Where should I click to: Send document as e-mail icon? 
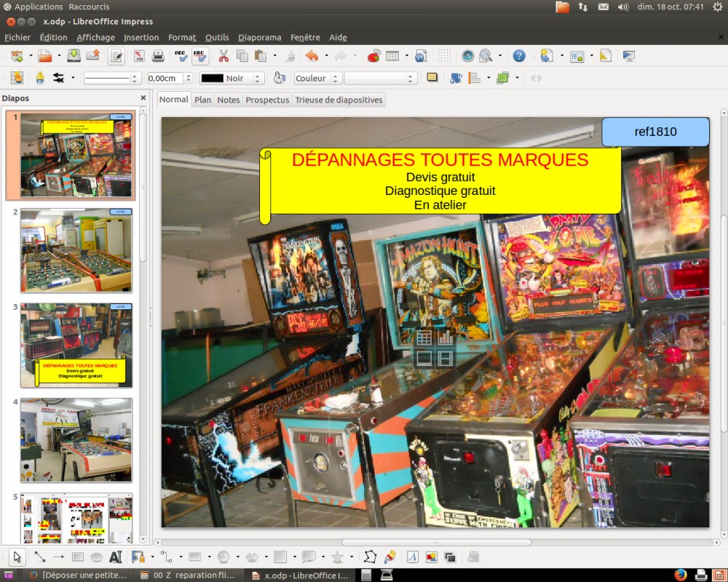[93, 56]
